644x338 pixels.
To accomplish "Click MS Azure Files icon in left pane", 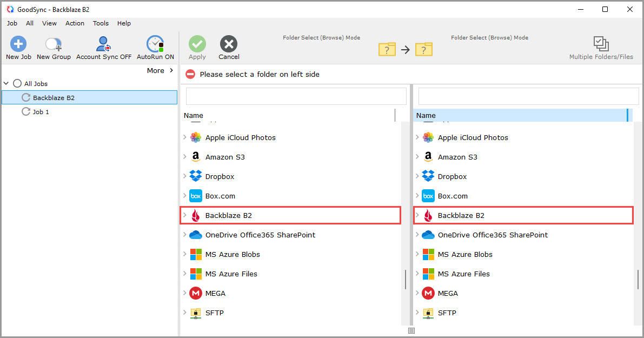I will [x=196, y=274].
